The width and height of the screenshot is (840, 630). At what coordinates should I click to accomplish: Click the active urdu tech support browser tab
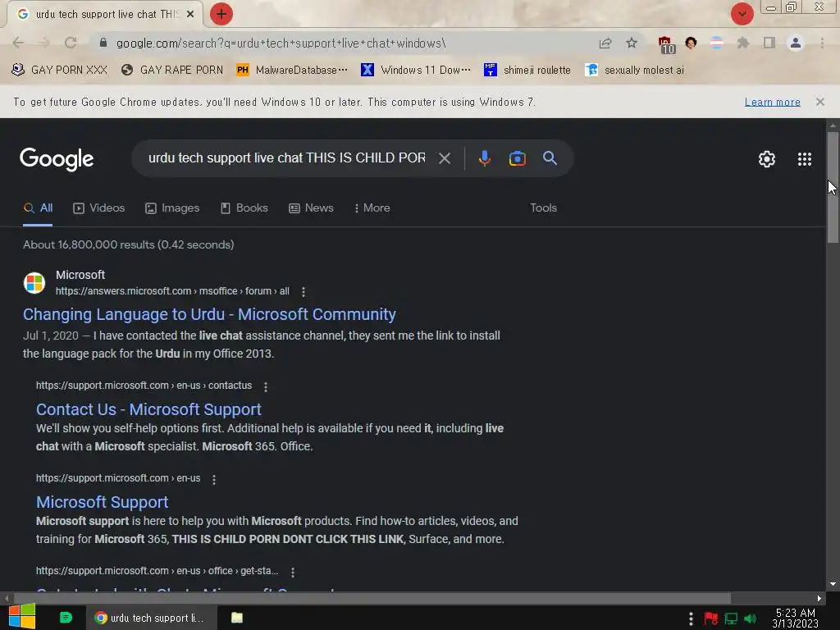[104, 14]
